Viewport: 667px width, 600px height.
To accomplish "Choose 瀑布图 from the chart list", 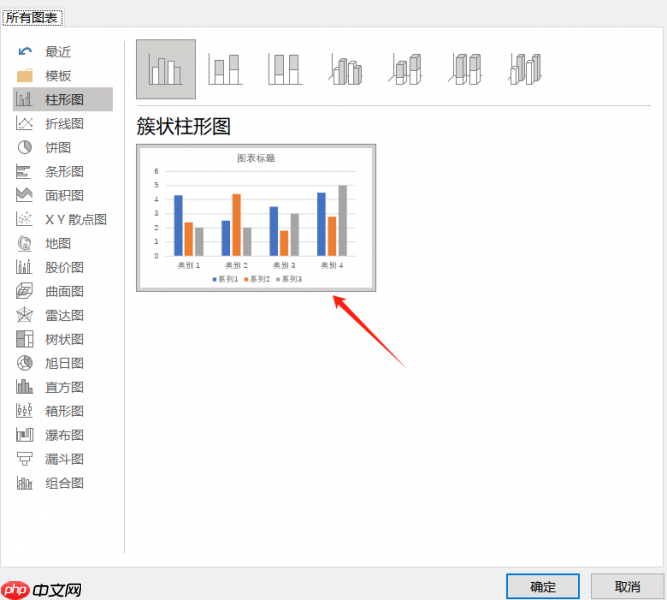I will coord(65,435).
